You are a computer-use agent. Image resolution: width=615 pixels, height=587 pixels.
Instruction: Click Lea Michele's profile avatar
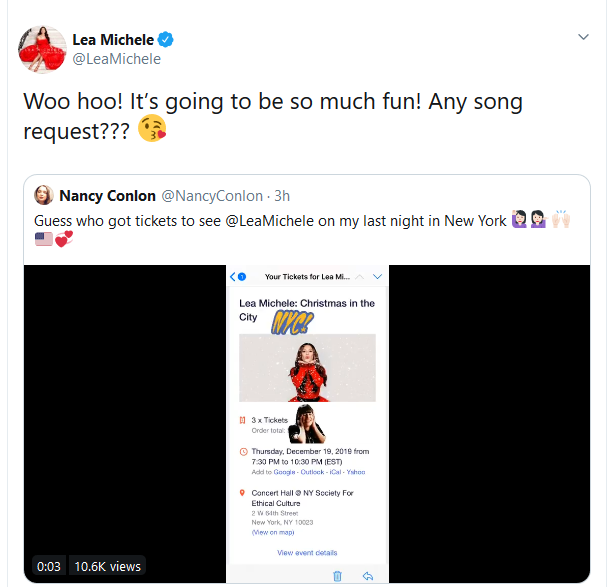(x=40, y=50)
